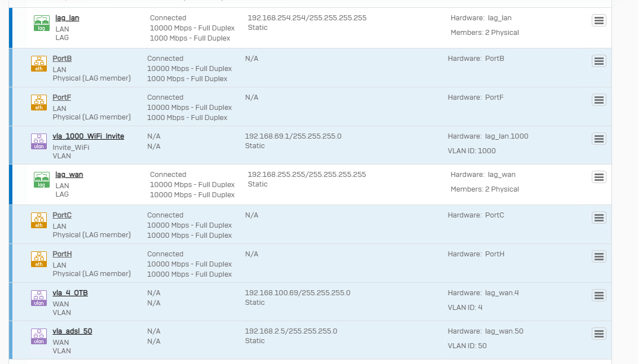The image size is (638, 364).
Task: Click the PortF interface name
Action: click(61, 97)
